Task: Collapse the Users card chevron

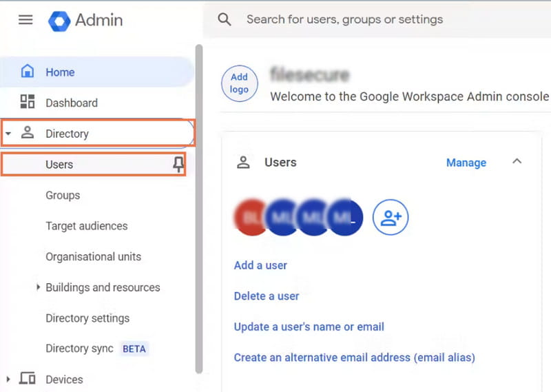Action: click(517, 161)
